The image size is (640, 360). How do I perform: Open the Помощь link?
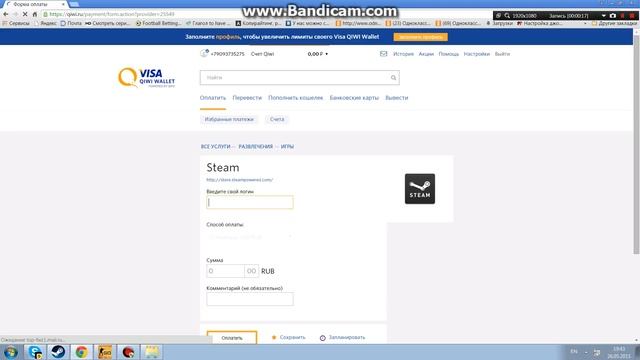449,54
